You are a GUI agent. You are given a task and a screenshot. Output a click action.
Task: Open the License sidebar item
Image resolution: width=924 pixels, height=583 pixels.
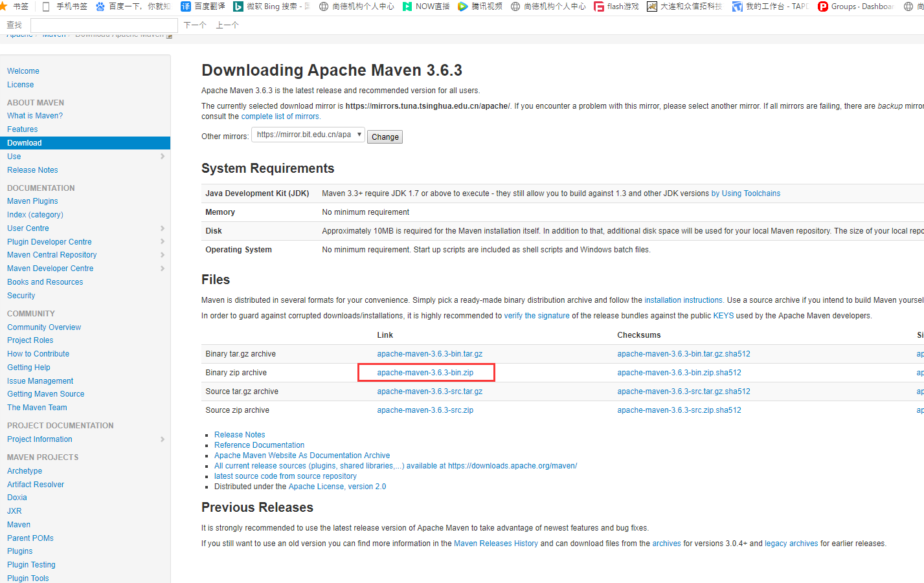(21, 85)
